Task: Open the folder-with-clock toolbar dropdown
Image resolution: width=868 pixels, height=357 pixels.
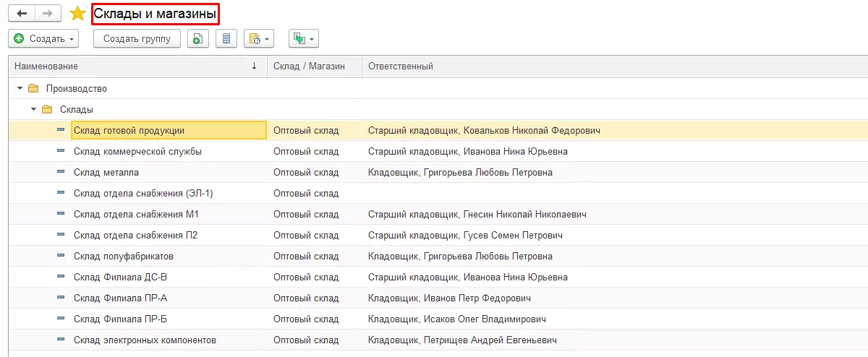Action: click(259, 39)
